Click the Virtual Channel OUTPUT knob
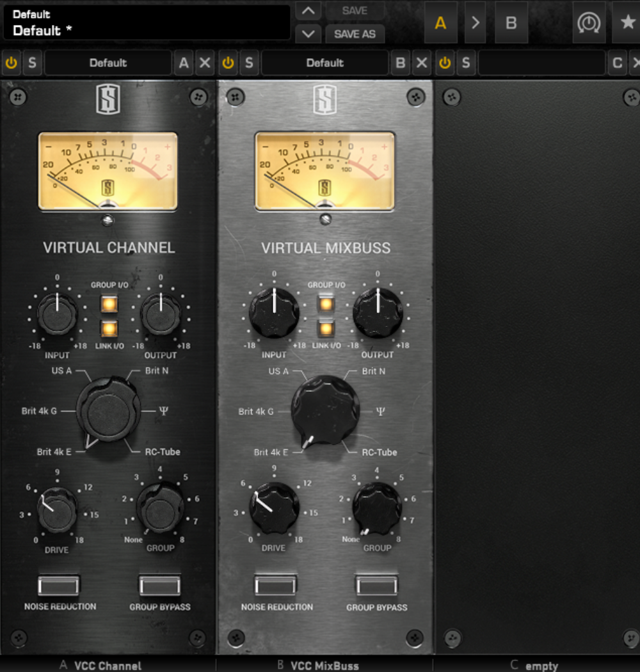 [161, 314]
